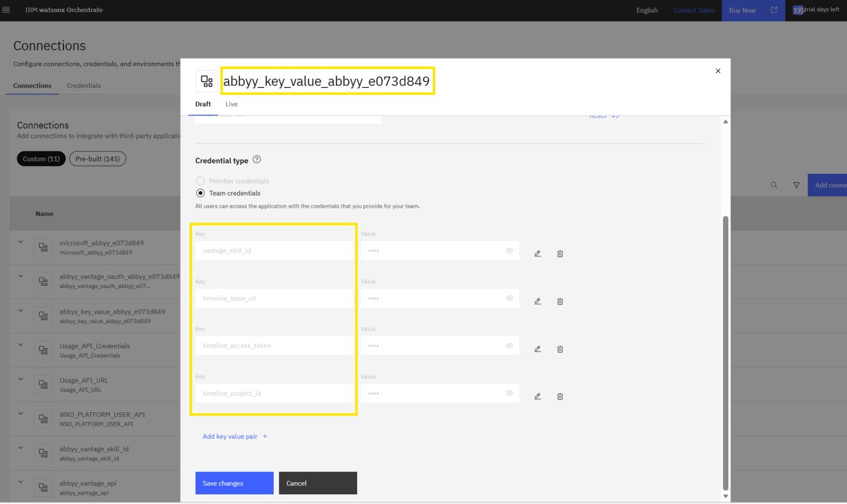This screenshot has height=504, width=847.
Task: Click abbyy_vantage_skill_id row icon
Action: click(43, 453)
